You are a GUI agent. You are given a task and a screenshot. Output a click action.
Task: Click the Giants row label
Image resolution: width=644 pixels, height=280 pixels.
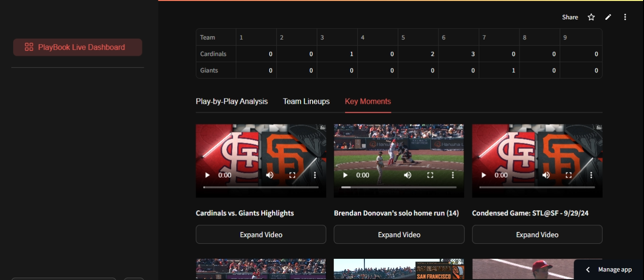point(216,70)
